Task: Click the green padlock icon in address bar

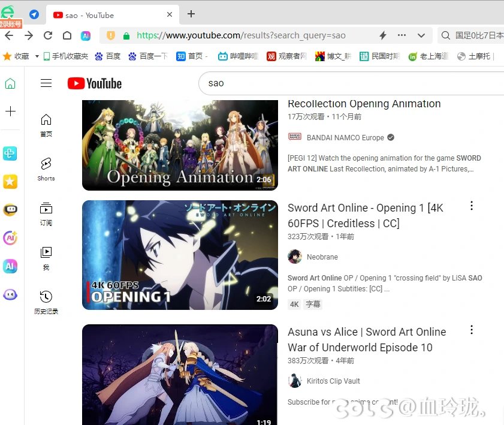Action: tap(126, 36)
